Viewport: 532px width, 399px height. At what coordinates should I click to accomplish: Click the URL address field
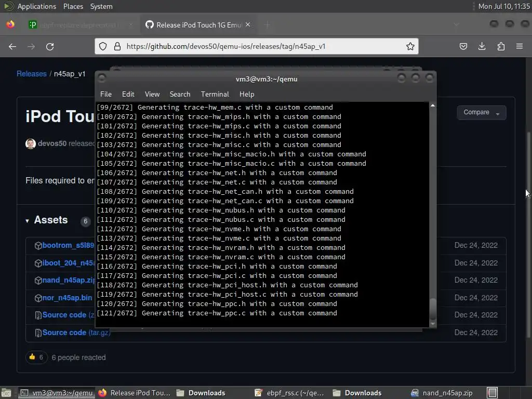(256, 46)
